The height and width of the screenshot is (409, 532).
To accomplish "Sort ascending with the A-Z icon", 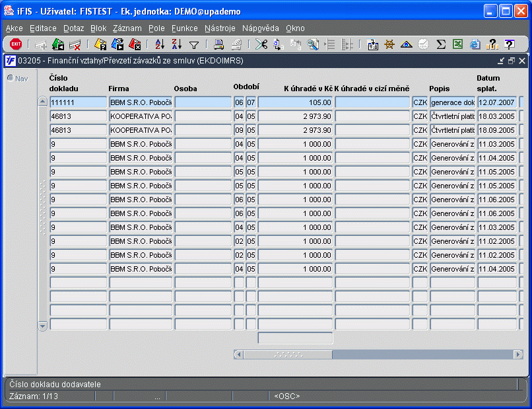I will 160,44.
